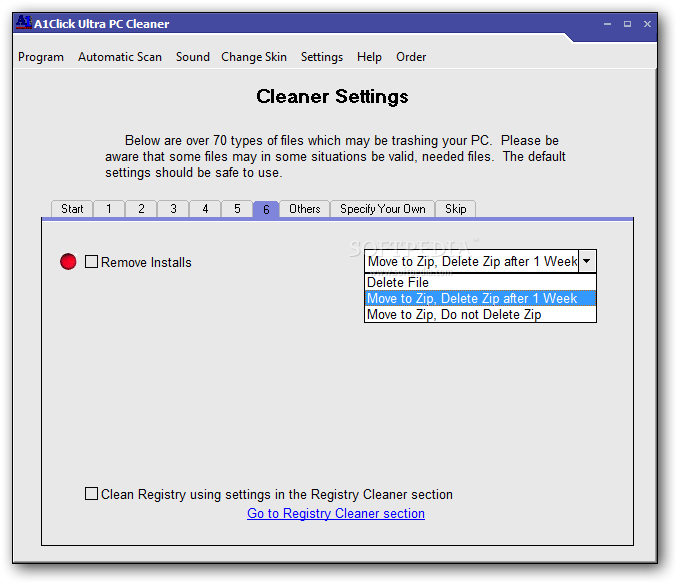Viewport: 678px width, 584px height.
Task: Open the Order menu
Action: click(411, 57)
